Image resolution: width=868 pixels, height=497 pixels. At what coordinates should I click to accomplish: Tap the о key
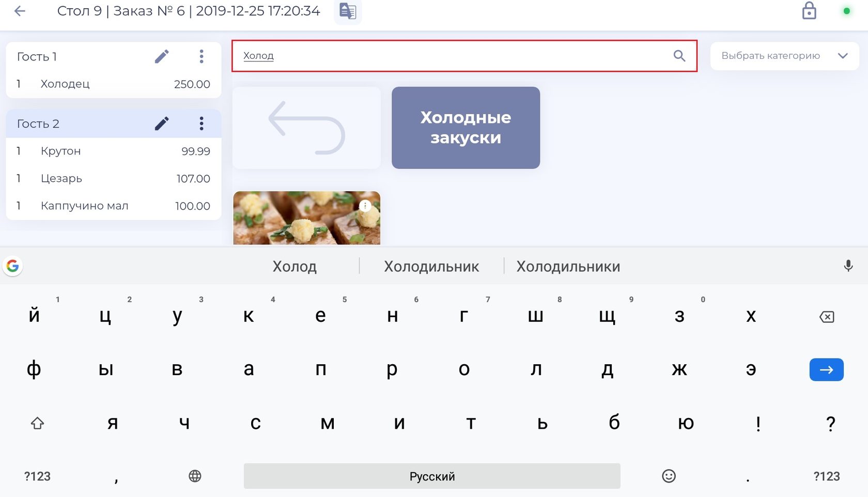point(464,369)
